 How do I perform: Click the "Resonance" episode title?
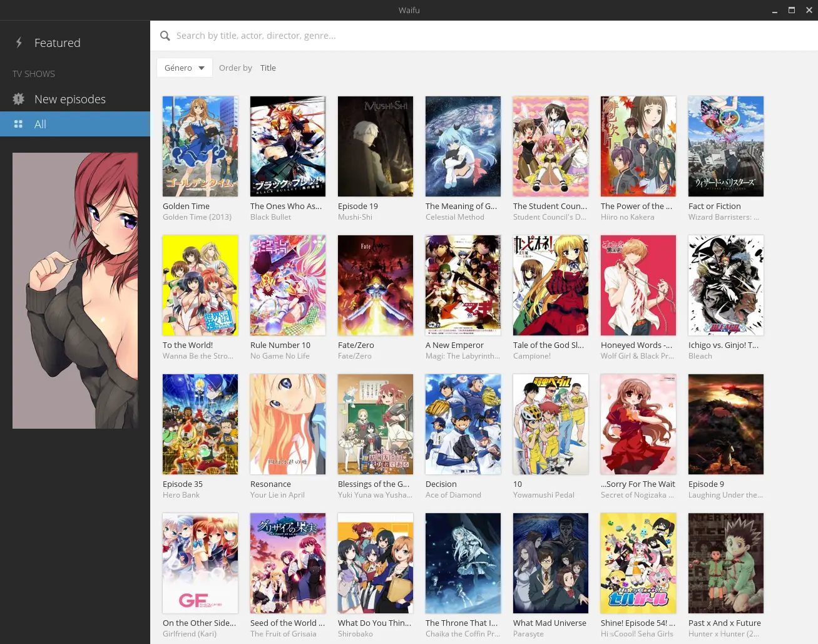click(270, 484)
